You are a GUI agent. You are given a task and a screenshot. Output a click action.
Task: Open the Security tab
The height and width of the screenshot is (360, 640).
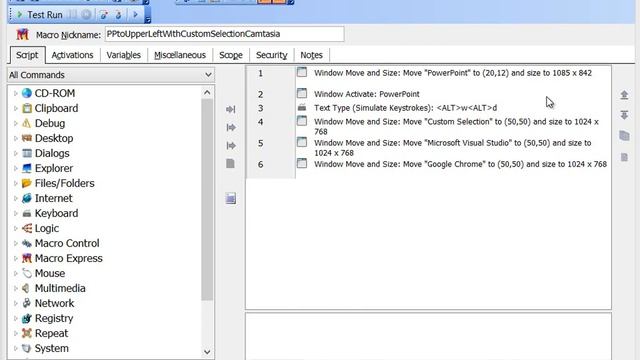point(271,55)
